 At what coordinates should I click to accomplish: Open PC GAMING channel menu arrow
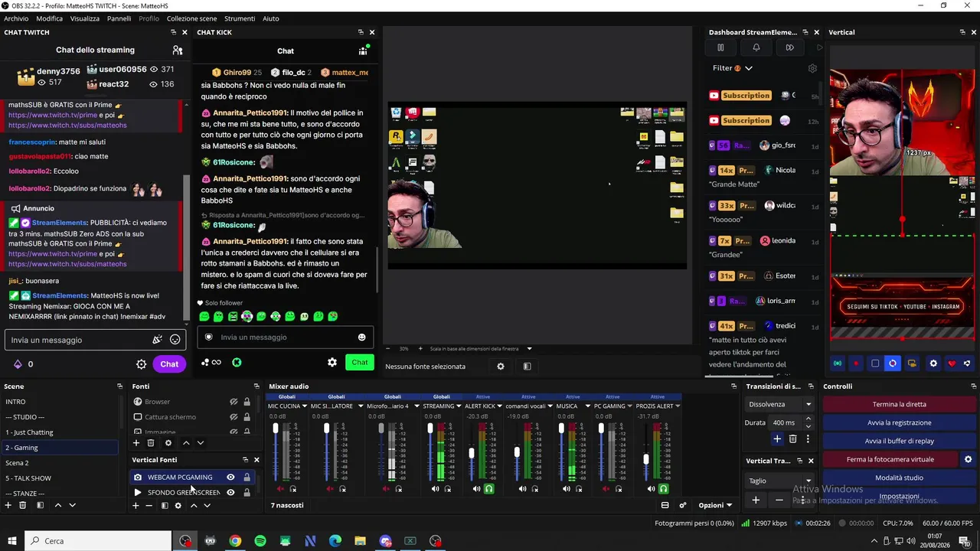(630, 406)
